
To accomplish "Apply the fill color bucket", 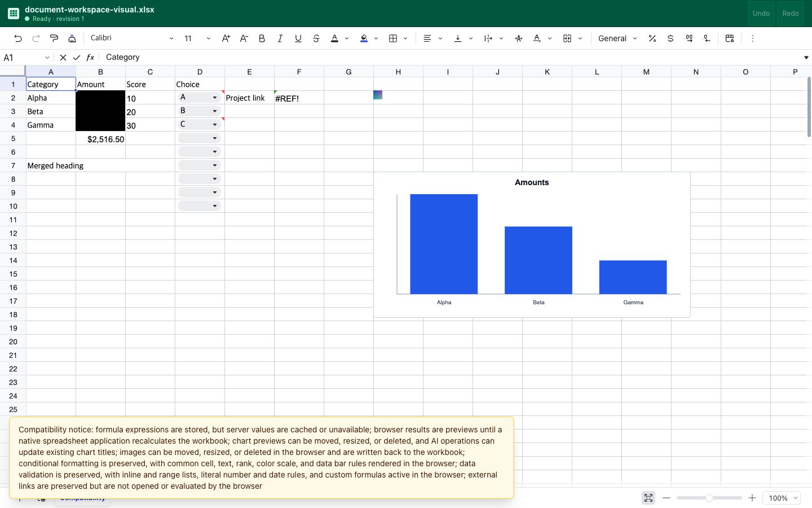I will [364, 38].
